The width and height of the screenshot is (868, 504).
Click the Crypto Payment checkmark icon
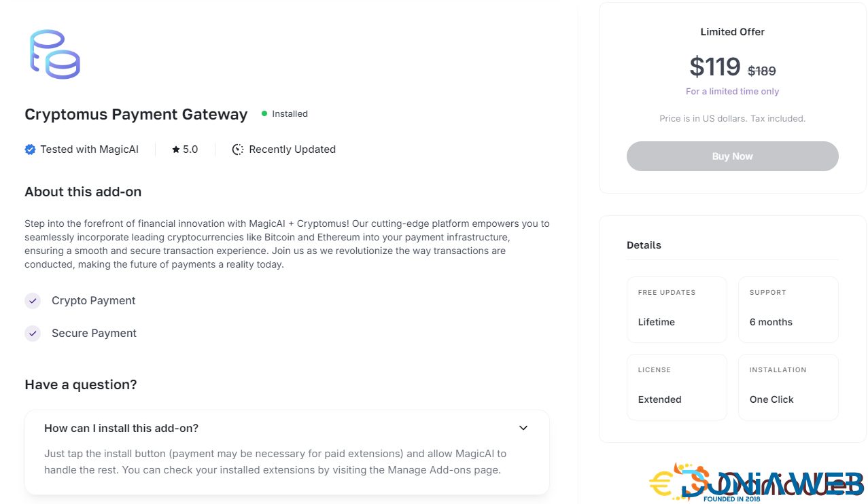tap(33, 301)
